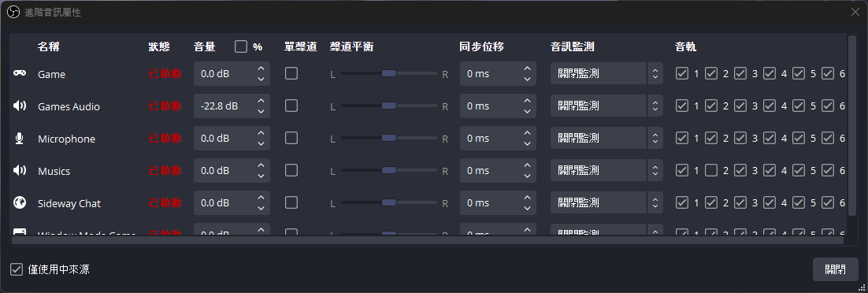Click the Musics balance slider handle
Viewport: 868px width, 293px height.
tap(389, 170)
